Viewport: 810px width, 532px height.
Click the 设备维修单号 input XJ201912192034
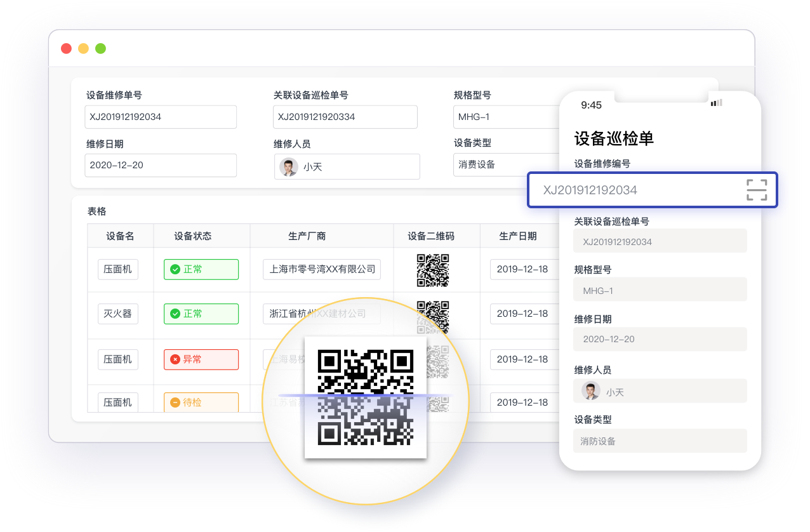click(161, 117)
